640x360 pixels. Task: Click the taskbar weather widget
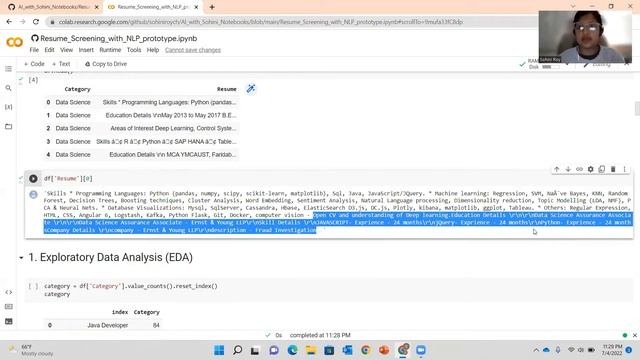pos(31,350)
